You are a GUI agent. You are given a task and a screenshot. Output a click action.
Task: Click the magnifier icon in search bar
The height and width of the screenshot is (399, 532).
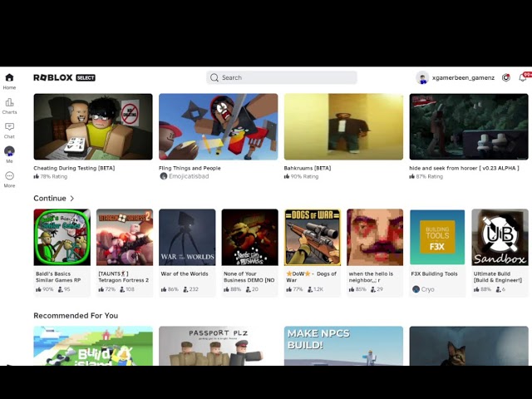pyautogui.click(x=214, y=77)
